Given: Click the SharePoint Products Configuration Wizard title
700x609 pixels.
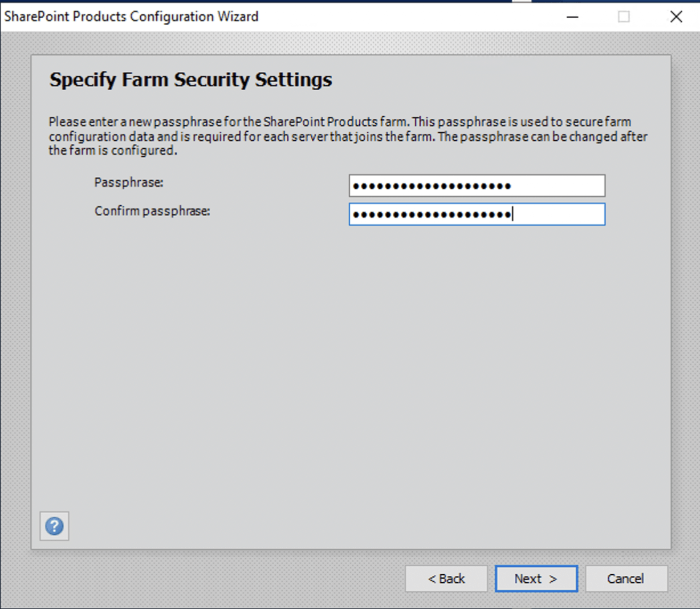Looking at the screenshot, I should coord(132,17).
